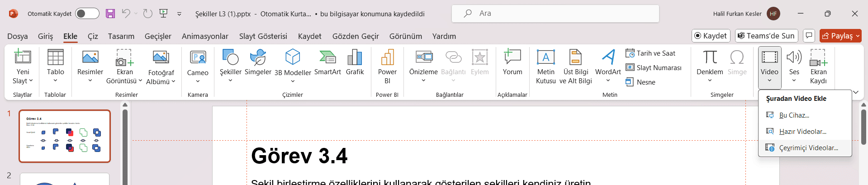Open the Şekiller shapes gallery

231,66
